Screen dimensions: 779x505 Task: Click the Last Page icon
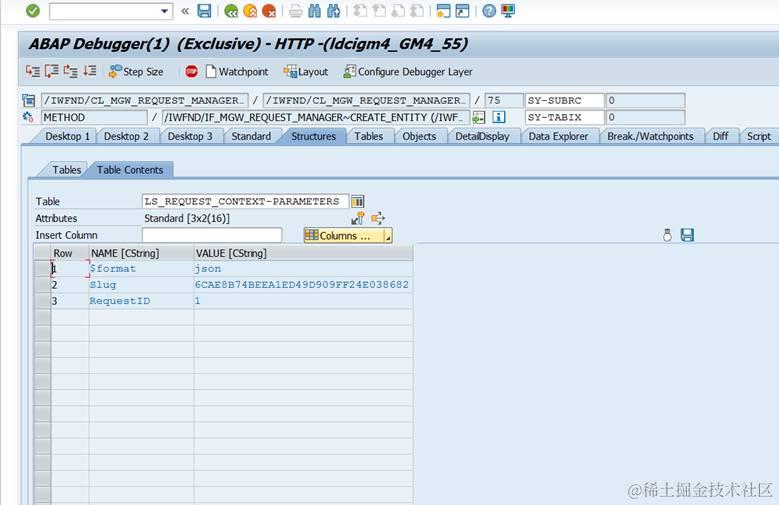417,11
